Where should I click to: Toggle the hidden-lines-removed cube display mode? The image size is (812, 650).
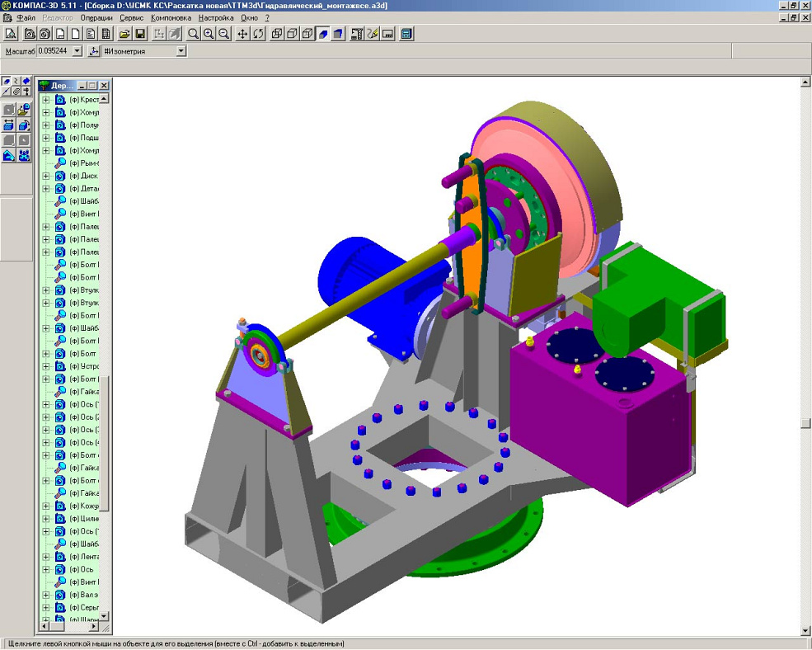pos(293,34)
